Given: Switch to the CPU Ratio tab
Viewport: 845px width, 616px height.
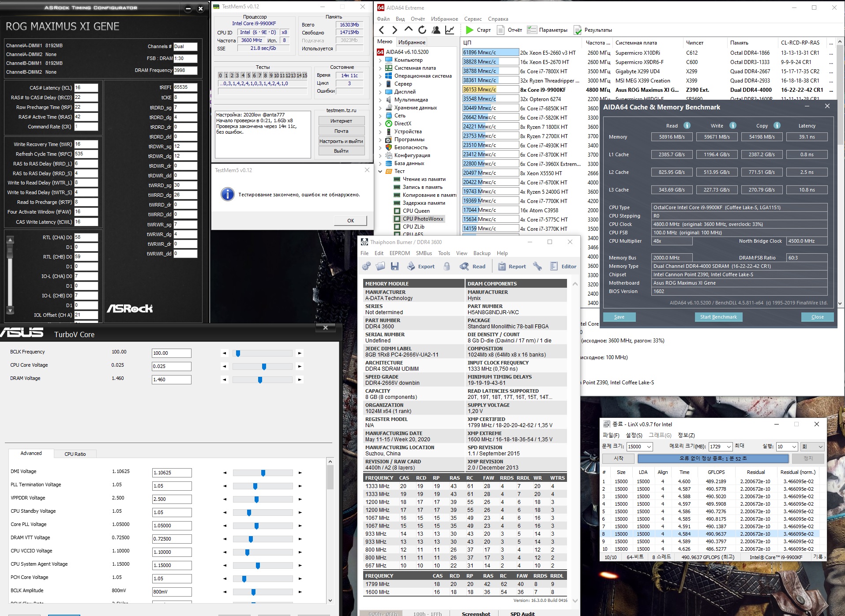Looking at the screenshot, I should [x=75, y=454].
